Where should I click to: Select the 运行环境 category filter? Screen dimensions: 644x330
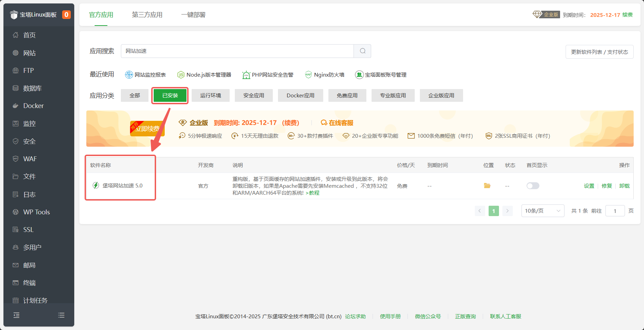pyautogui.click(x=210, y=96)
